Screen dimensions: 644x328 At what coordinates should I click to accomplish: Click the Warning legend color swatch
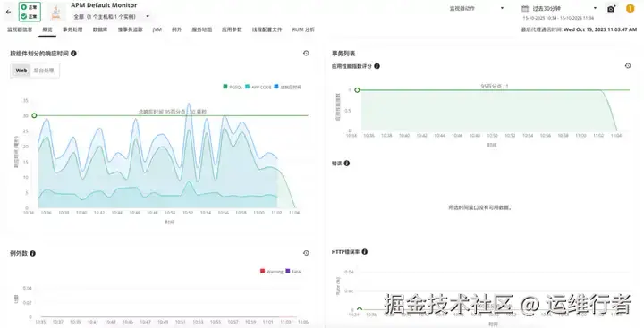pos(262,271)
